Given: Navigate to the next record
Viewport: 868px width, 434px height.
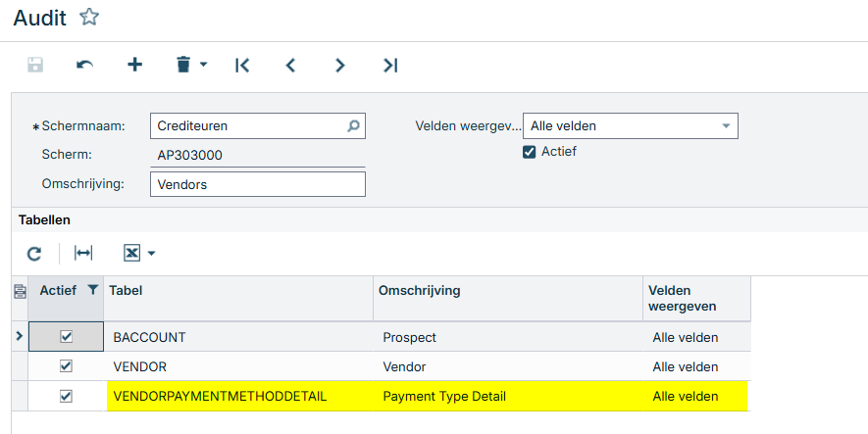Looking at the screenshot, I should [x=340, y=65].
